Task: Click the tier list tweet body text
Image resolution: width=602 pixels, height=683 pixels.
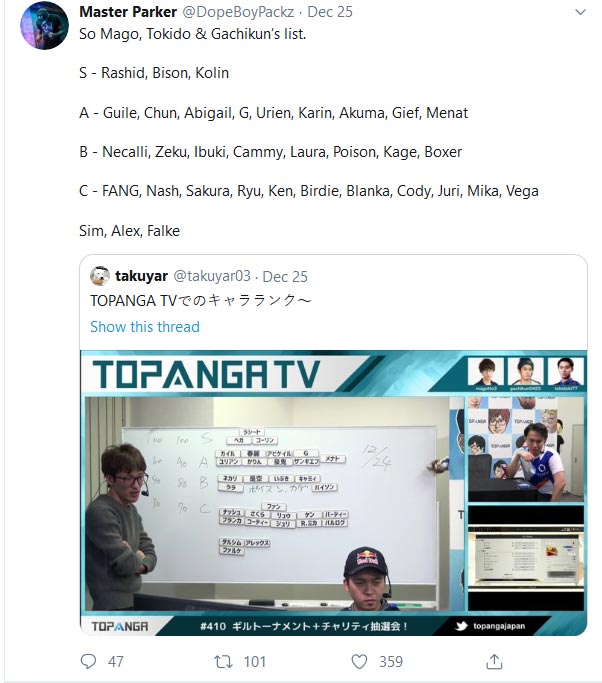Action: (309, 132)
